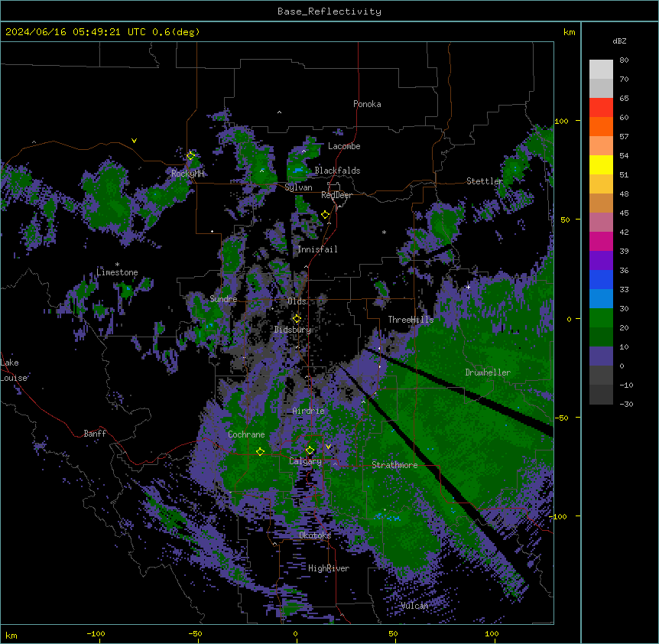659x644 pixels.
Task: Click the white caret marker southwest of Okotoks
Action: click(275, 544)
